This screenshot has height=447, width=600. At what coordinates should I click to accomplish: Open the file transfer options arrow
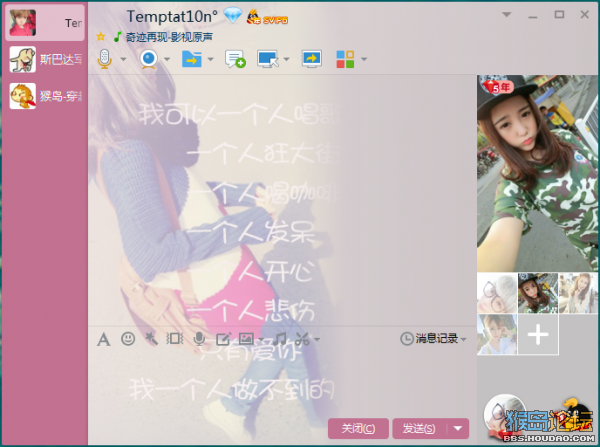coord(210,59)
